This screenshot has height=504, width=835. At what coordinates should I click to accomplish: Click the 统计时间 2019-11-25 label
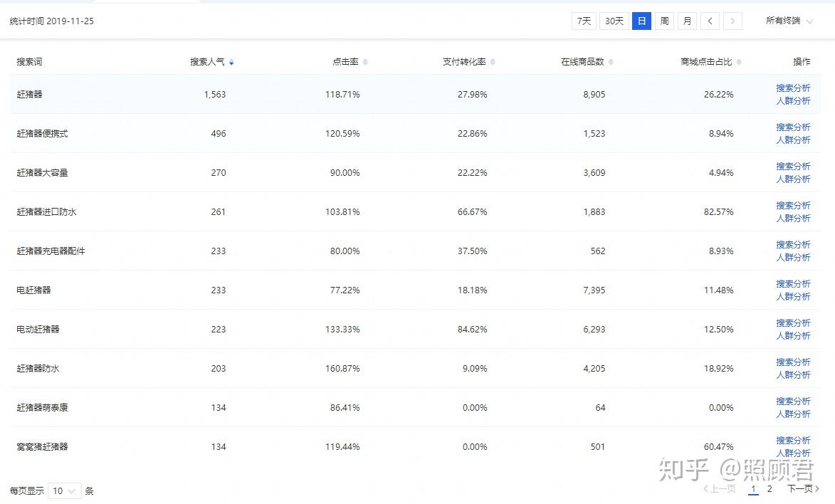[52, 21]
